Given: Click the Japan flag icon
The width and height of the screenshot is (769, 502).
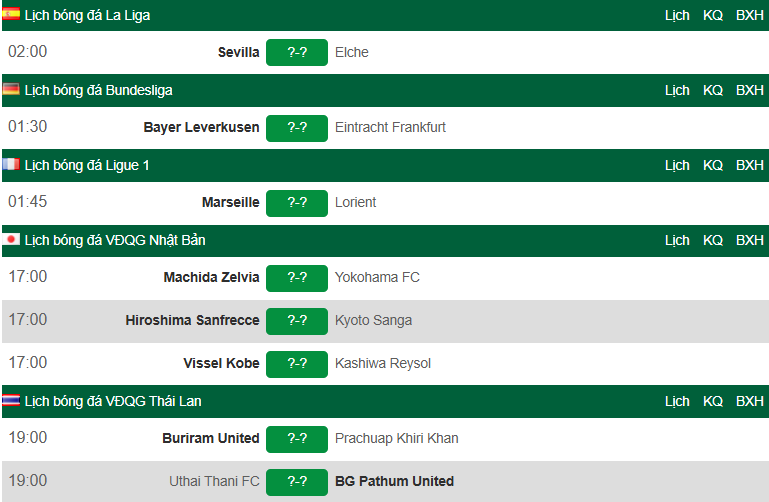Looking at the screenshot, I should 11,240.
